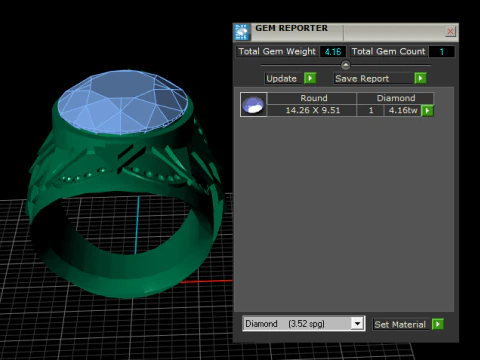Click the Total Gem Weight label

277,52
